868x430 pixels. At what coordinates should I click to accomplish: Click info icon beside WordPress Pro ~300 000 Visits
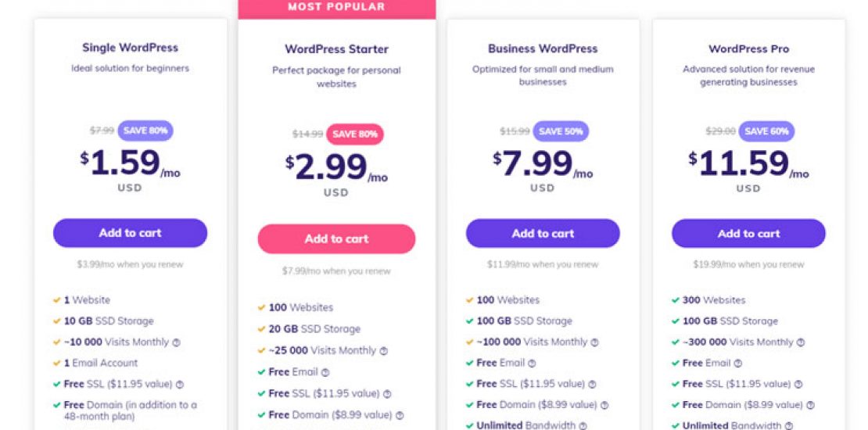click(x=800, y=342)
